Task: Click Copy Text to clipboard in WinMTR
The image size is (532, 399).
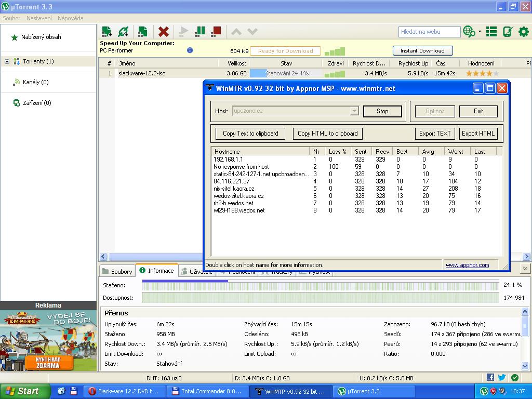Action: click(x=250, y=134)
